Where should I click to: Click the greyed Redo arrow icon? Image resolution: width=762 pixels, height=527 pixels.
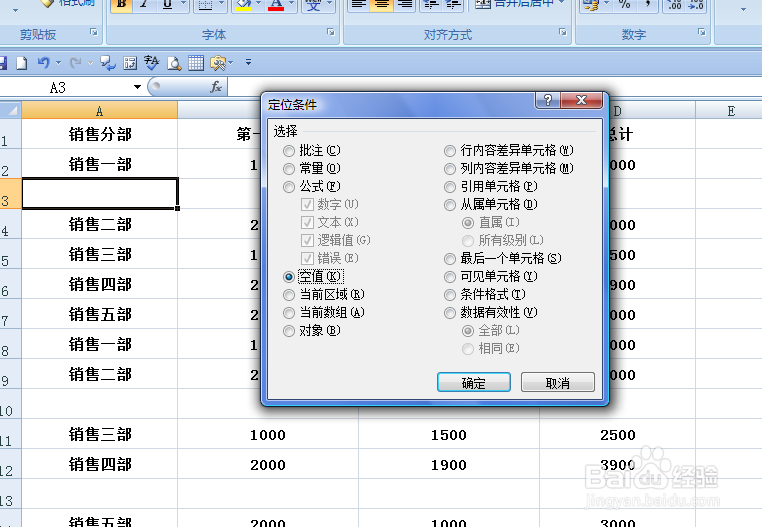pos(76,63)
